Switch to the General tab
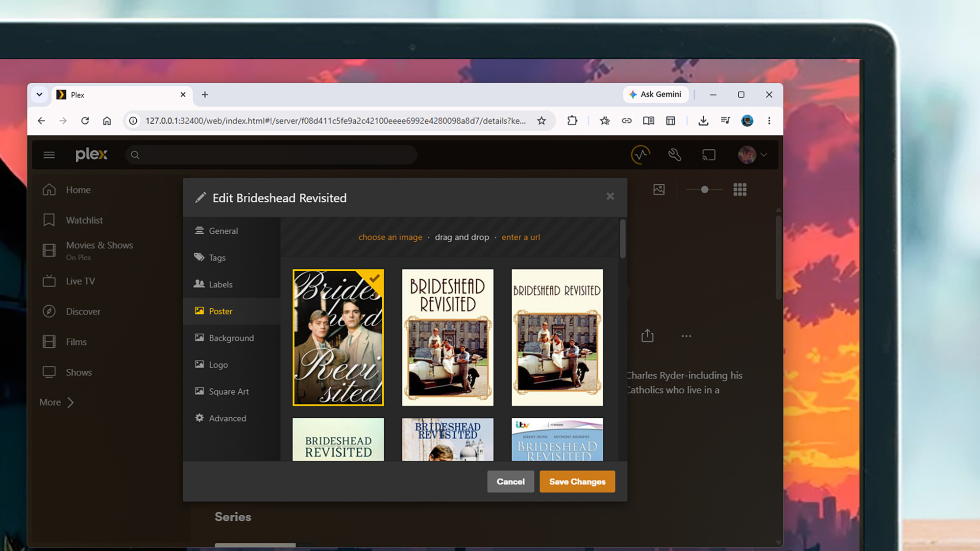 pos(232,231)
